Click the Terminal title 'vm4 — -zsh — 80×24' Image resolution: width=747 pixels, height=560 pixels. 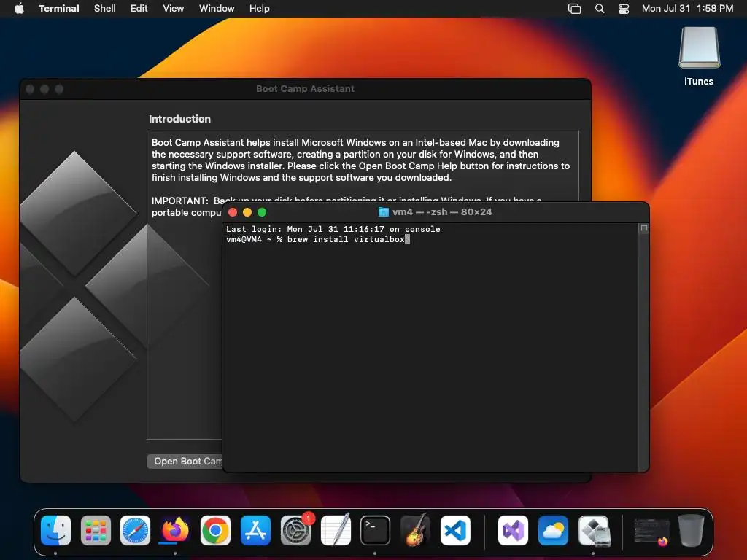[442, 212]
